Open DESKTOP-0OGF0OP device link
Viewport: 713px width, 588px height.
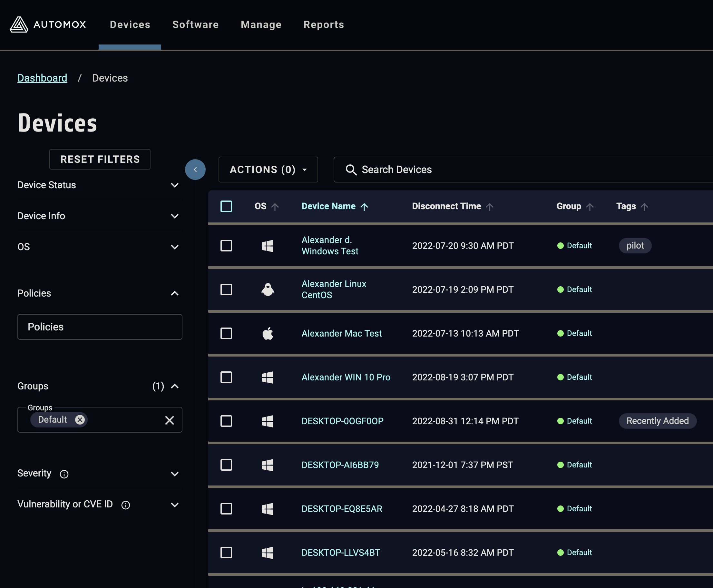click(342, 421)
